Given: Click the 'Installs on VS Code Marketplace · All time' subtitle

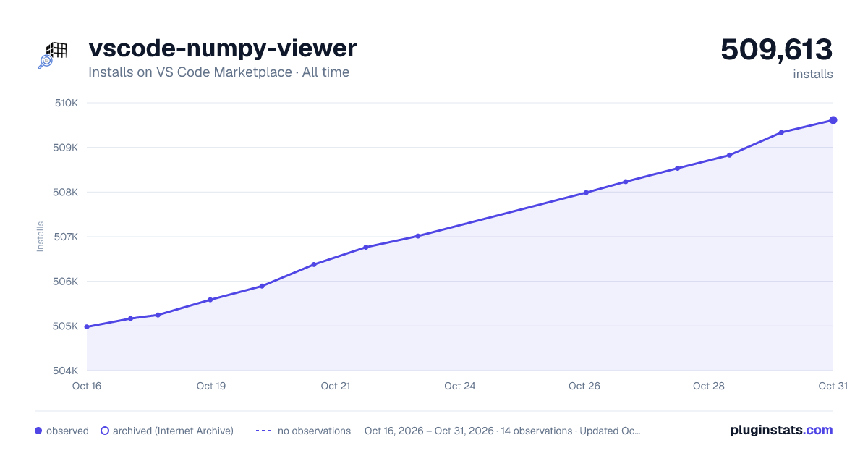Looking at the screenshot, I should (219, 72).
